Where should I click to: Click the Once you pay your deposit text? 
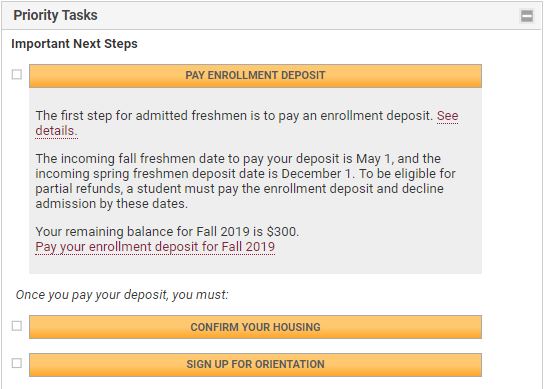[122, 295]
